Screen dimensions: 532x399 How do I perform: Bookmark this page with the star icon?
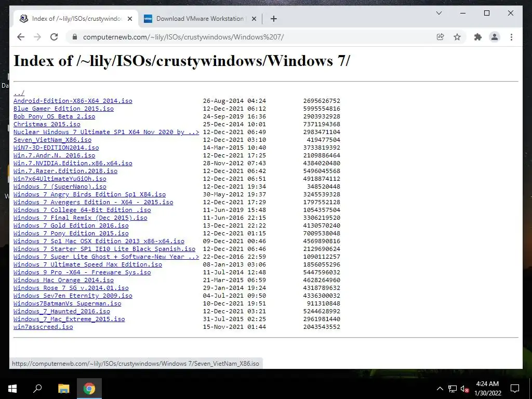pyautogui.click(x=457, y=37)
